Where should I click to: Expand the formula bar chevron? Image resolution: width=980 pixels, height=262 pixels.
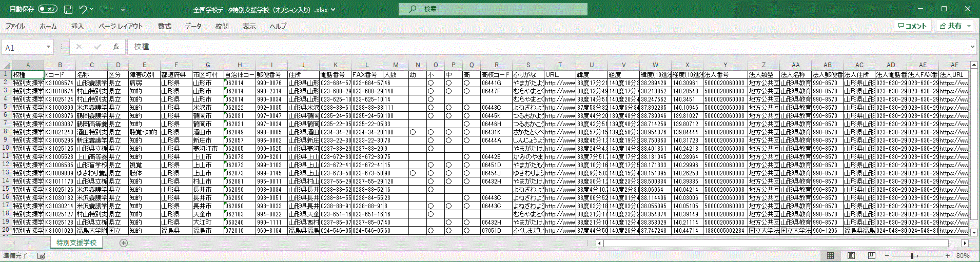(972, 47)
